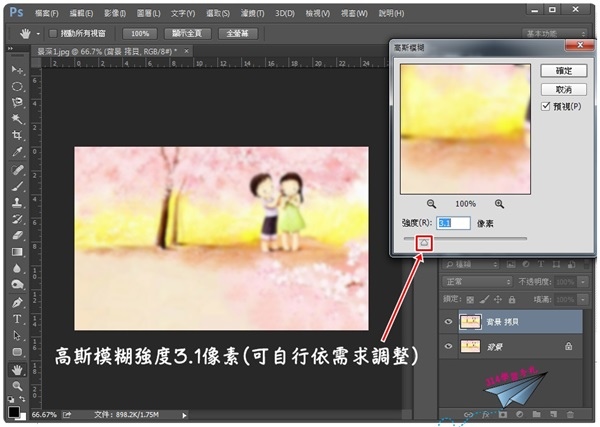Enable the 捲動所有視窗 checkbox

pyautogui.click(x=53, y=34)
